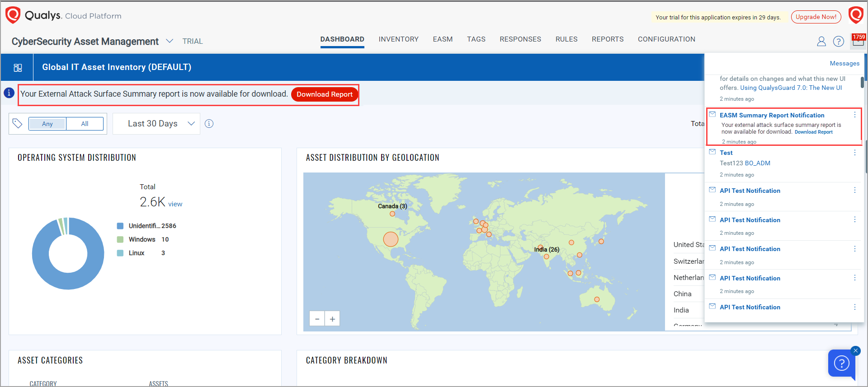Screen dimensions: 868x387
Task: Open the Last 30 Days date range dropdown
Action: (156, 124)
